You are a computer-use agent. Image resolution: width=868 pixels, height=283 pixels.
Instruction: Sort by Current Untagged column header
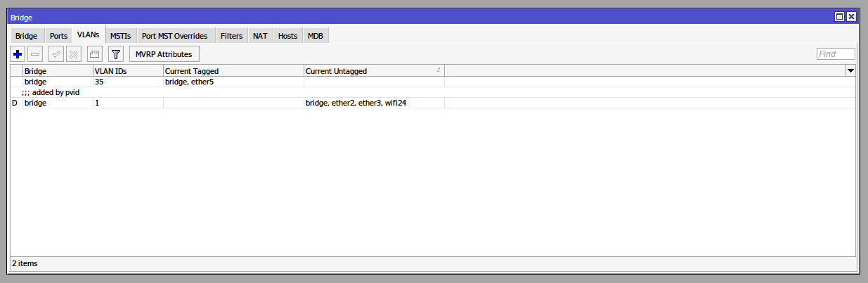coord(374,71)
